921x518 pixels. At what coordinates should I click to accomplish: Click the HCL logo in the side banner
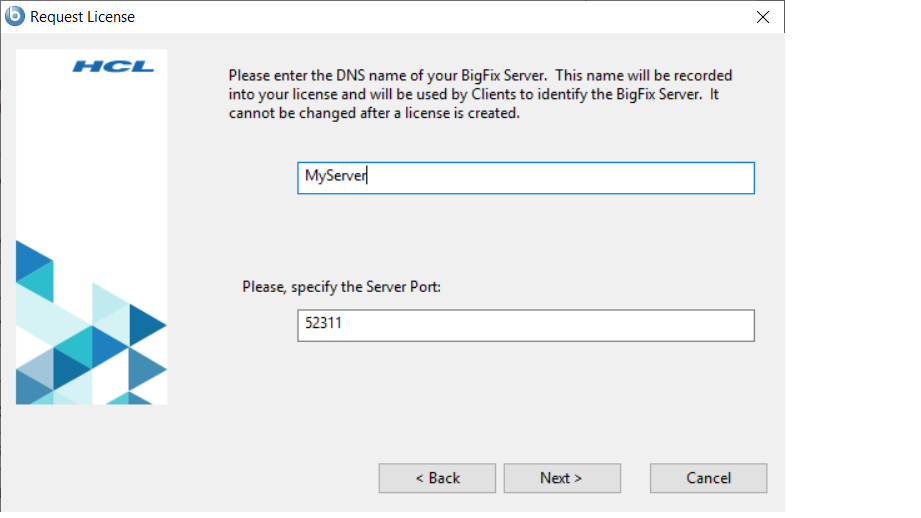[x=113, y=67]
